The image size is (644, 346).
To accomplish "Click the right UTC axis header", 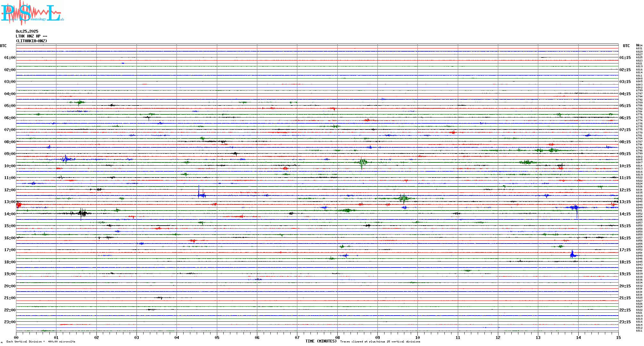I will coord(626,46).
